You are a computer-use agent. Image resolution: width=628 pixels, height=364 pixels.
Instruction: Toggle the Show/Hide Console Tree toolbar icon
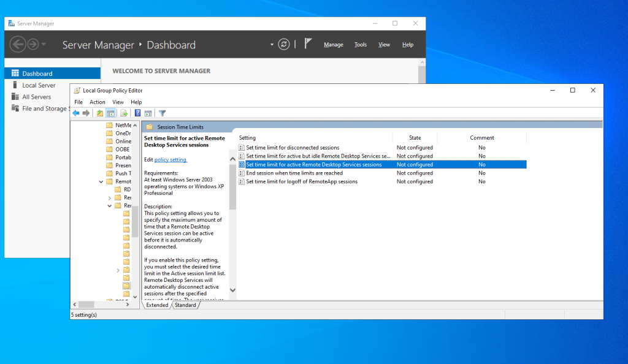click(110, 113)
